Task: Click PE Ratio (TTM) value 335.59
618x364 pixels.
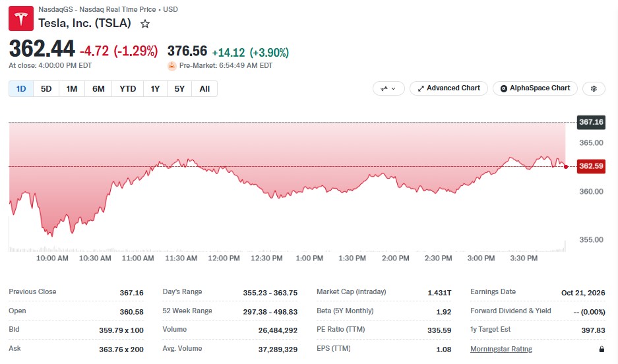Action: [439, 330]
